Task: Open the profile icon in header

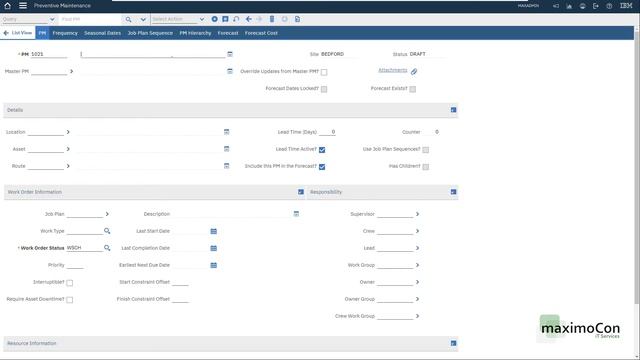Action: [582, 6]
